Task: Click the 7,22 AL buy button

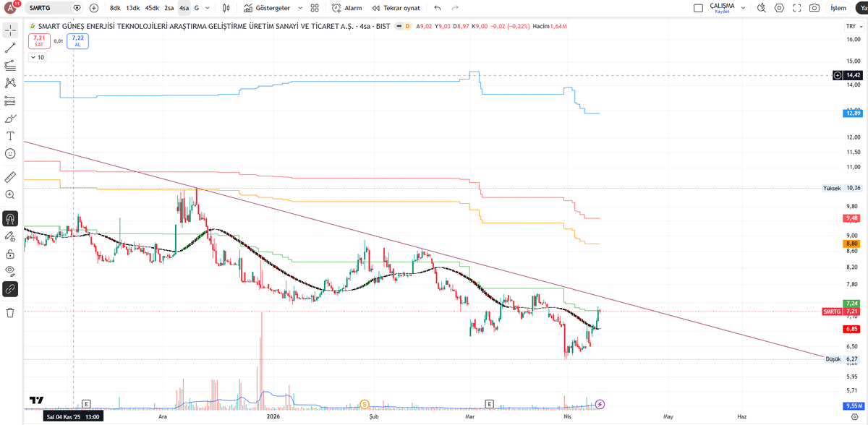Action: pyautogui.click(x=77, y=40)
